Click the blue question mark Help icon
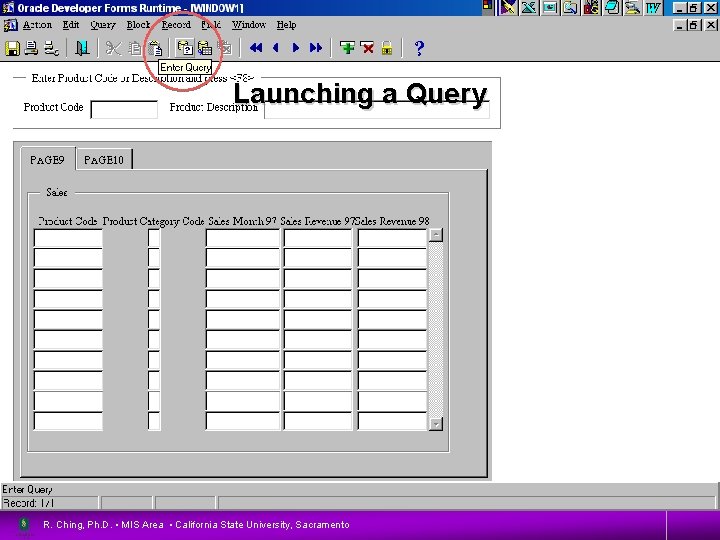Viewport: 720px width, 540px height. click(x=419, y=48)
